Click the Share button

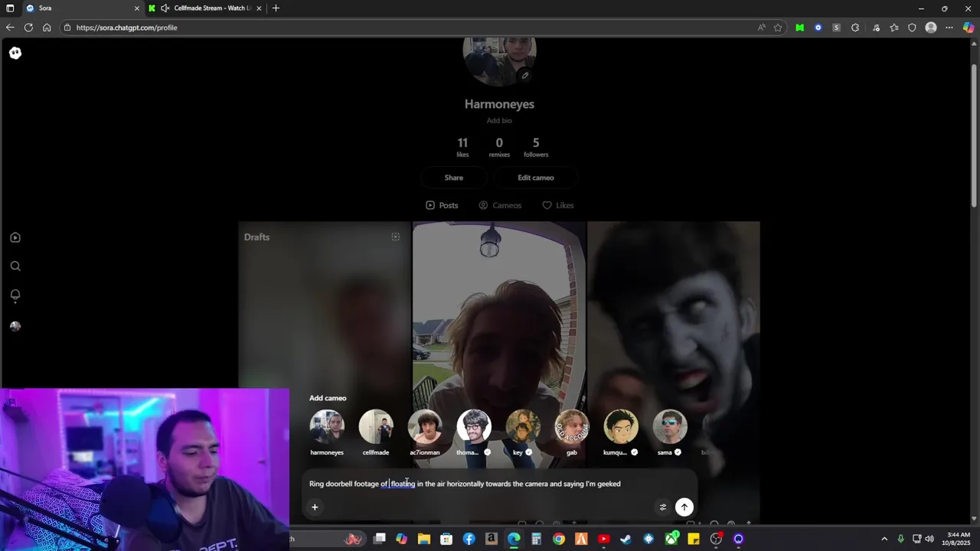pyautogui.click(x=454, y=178)
